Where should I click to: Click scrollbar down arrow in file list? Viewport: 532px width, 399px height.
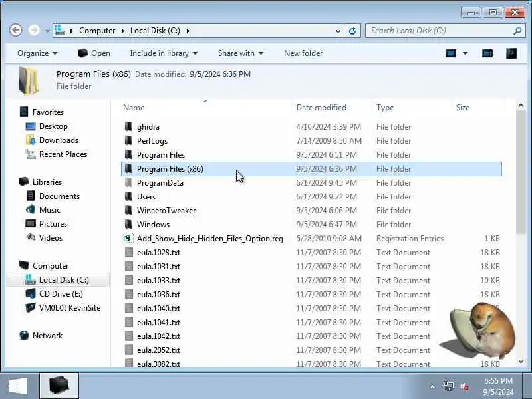coord(521,362)
